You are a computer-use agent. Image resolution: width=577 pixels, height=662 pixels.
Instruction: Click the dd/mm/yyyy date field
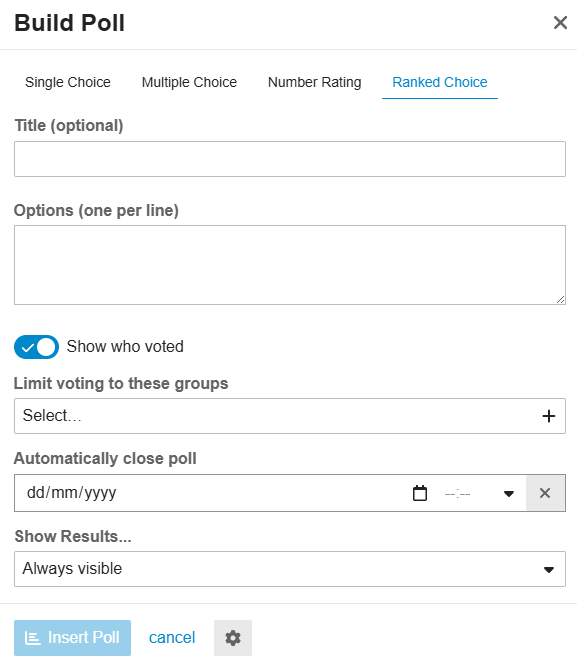pyautogui.click(x=72, y=493)
